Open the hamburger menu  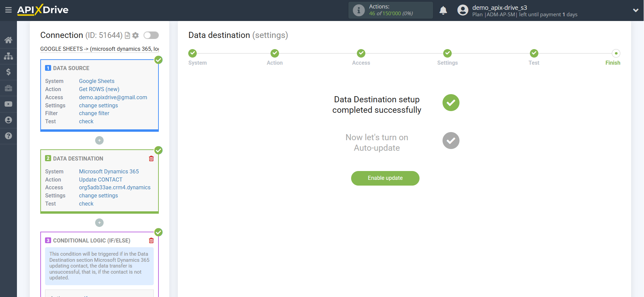tap(8, 10)
